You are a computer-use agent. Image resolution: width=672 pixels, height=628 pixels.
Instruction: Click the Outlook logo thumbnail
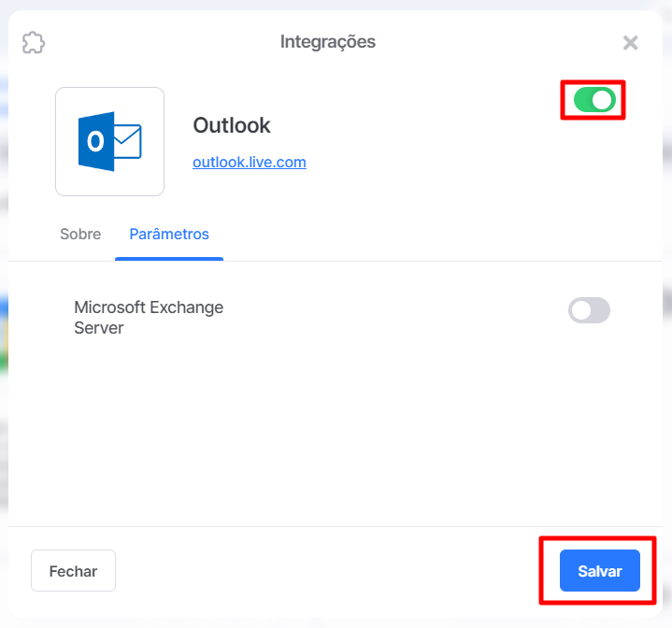coord(109,142)
